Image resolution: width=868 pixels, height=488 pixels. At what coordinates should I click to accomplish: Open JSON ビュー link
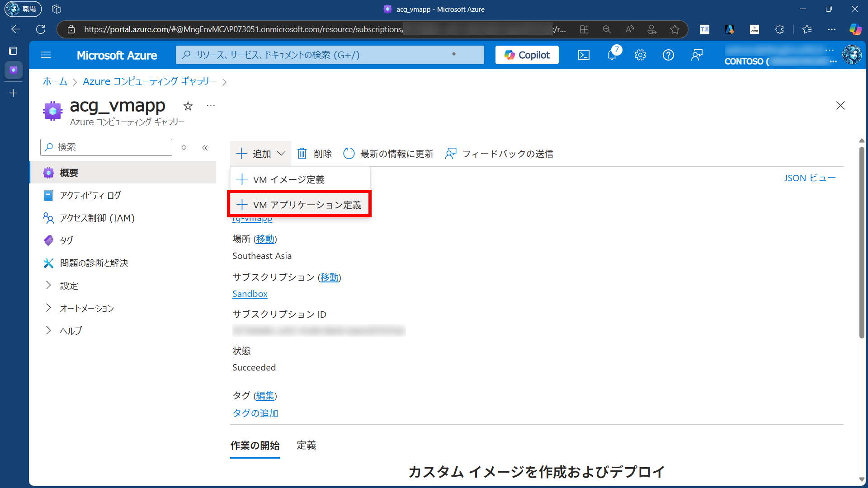pos(810,178)
